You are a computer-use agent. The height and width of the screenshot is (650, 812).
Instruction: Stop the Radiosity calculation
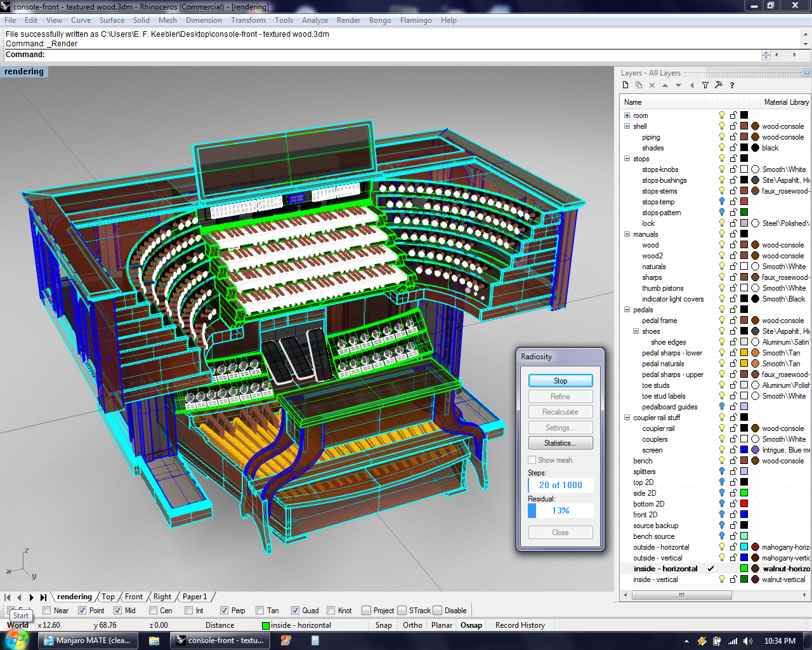[x=561, y=381]
